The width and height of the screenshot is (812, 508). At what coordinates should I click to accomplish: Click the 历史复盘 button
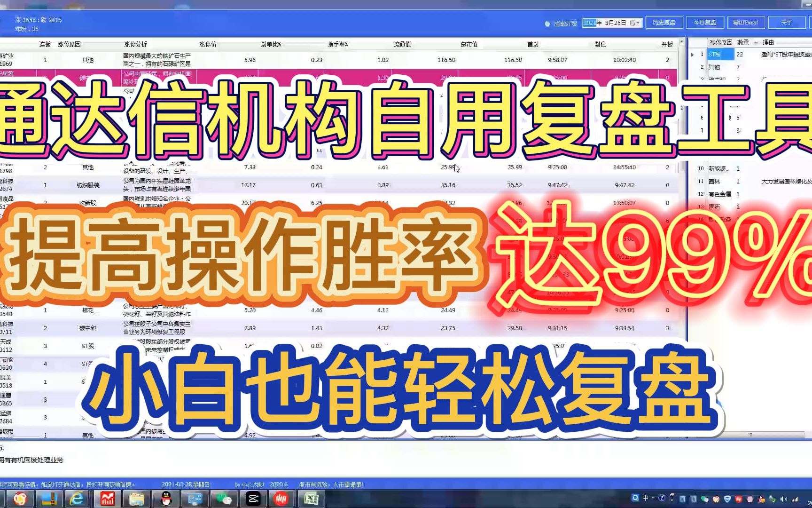(664, 23)
